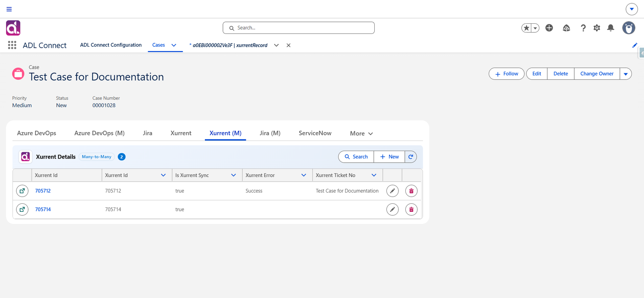The height and width of the screenshot is (298, 644).
Task: Click the utility panel handle at right edge
Action: (642, 53)
